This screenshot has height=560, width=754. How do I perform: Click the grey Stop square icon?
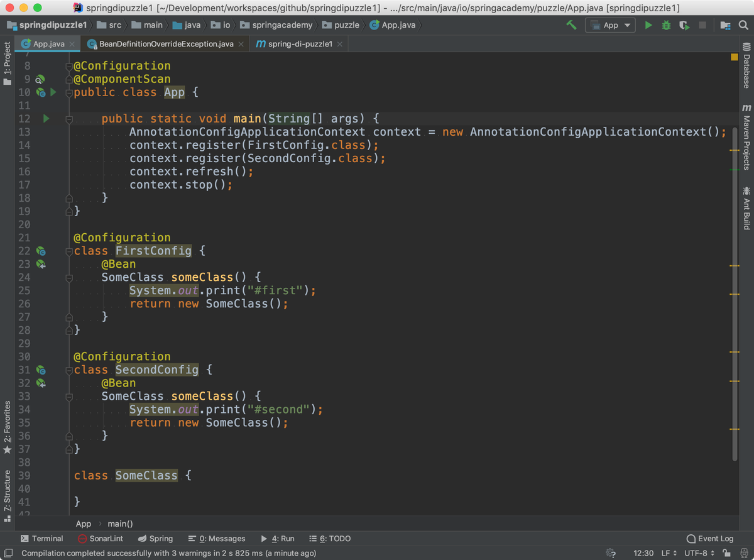(702, 25)
